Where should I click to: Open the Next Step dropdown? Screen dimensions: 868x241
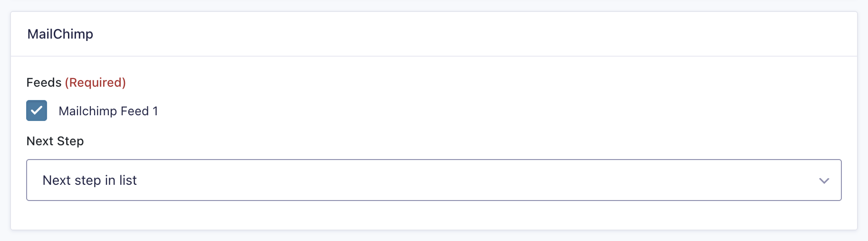point(434,180)
